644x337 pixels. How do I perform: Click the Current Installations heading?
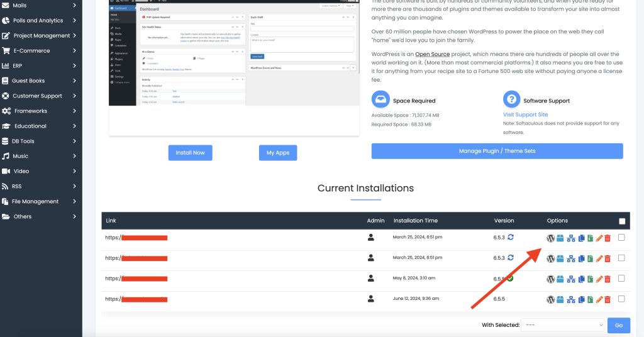[x=365, y=188]
